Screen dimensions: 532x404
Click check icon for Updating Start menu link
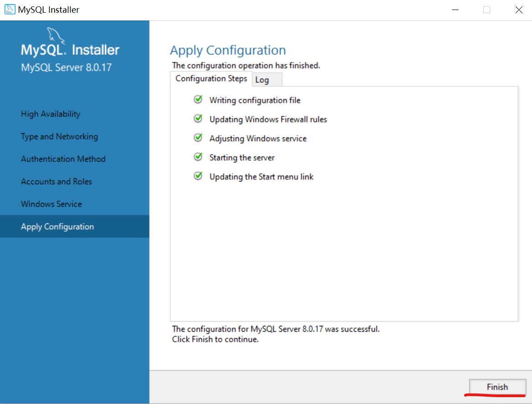click(x=198, y=176)
